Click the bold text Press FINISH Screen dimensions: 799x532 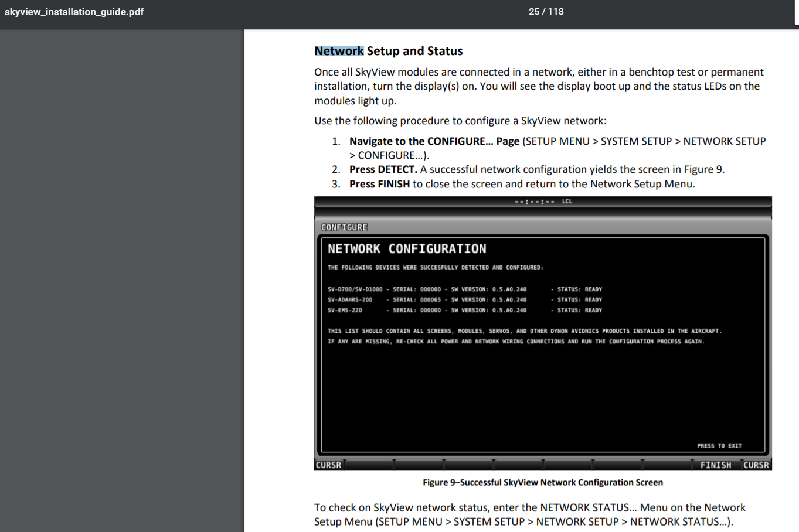[x=380, y=184]
